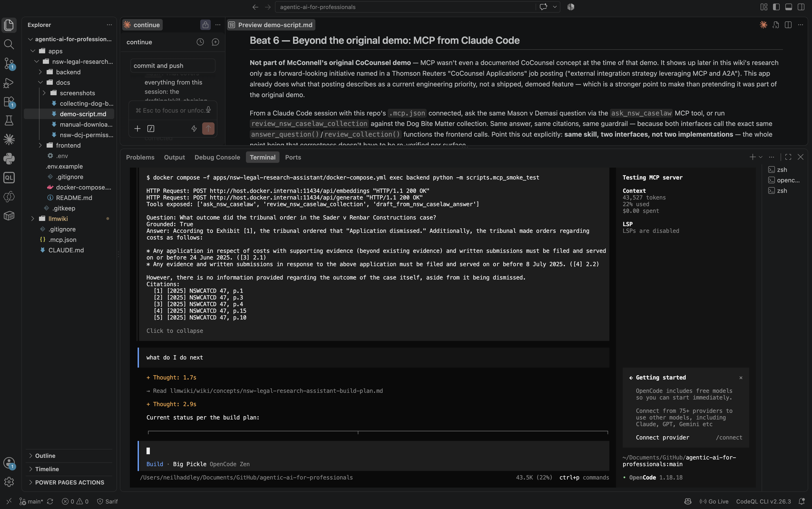Open README.md in the explorer
812x509 pixels.
pyautogui.click(x=74, y=198)
